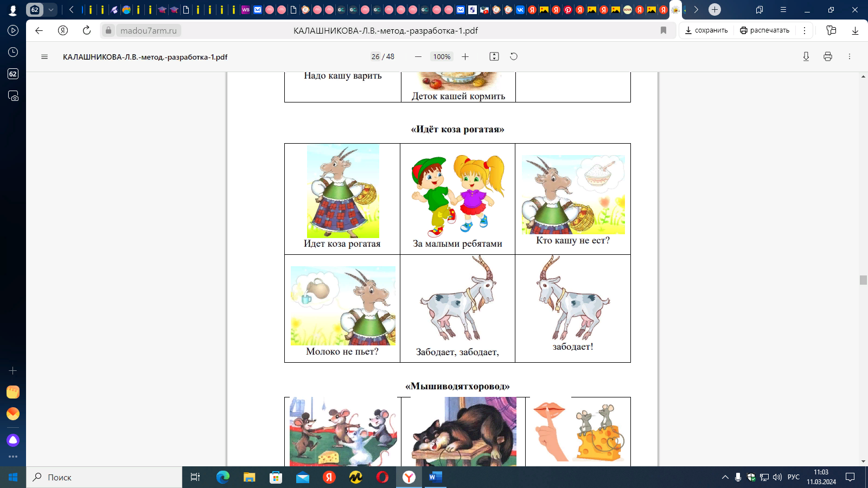This screenshot has height=488, width=868.
Task: Rotate the PDF document
Action: point(514,57)
